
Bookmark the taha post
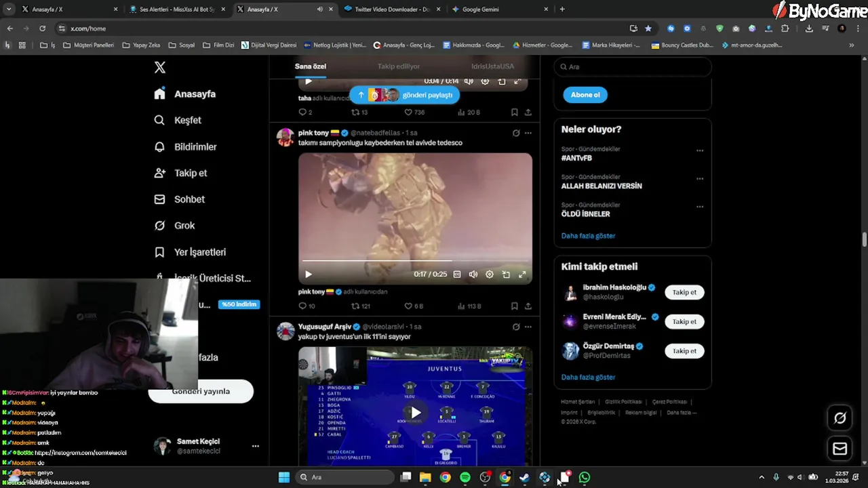[x=515, y=113]
